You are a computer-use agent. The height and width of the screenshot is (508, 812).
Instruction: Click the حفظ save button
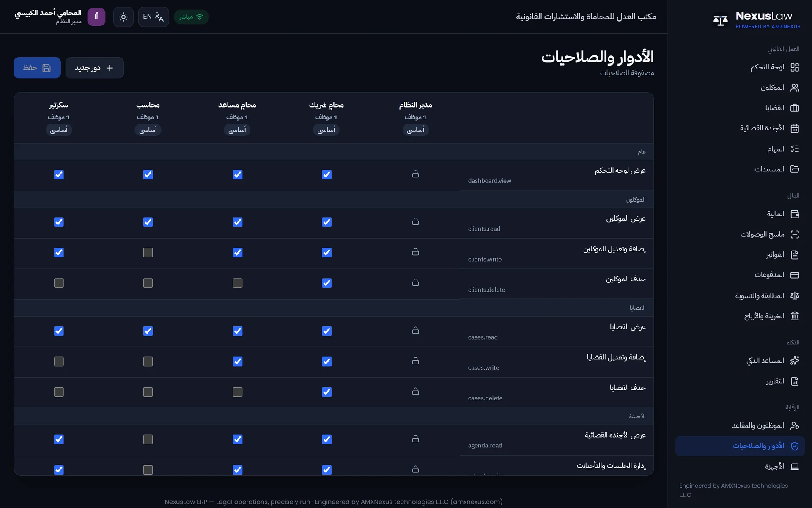(x=37, y=68)
